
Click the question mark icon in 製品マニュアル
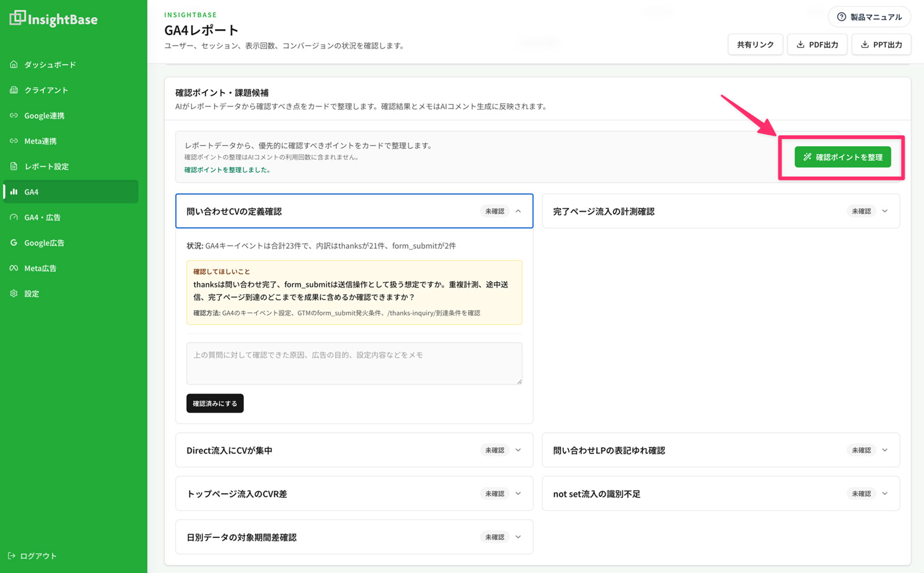841,17
